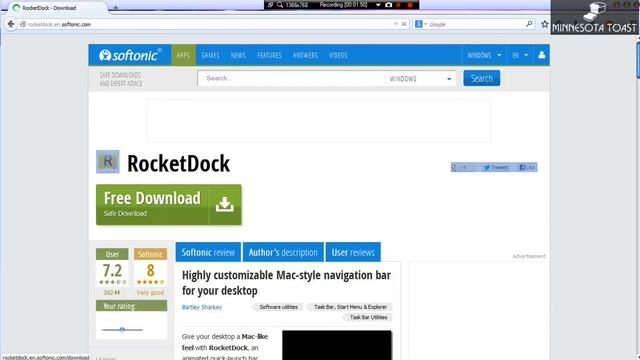
Task: Switch to the Softonic review tab
Action: coord(208,252)
